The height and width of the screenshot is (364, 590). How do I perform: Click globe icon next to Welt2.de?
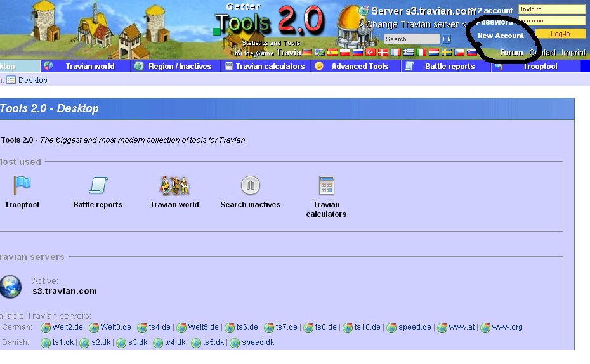(46, 327)
